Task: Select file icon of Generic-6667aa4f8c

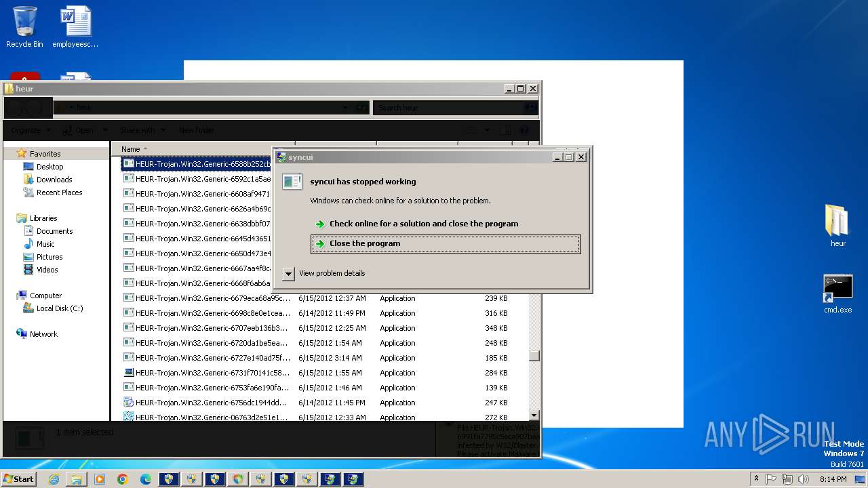Action: point(128,268)
